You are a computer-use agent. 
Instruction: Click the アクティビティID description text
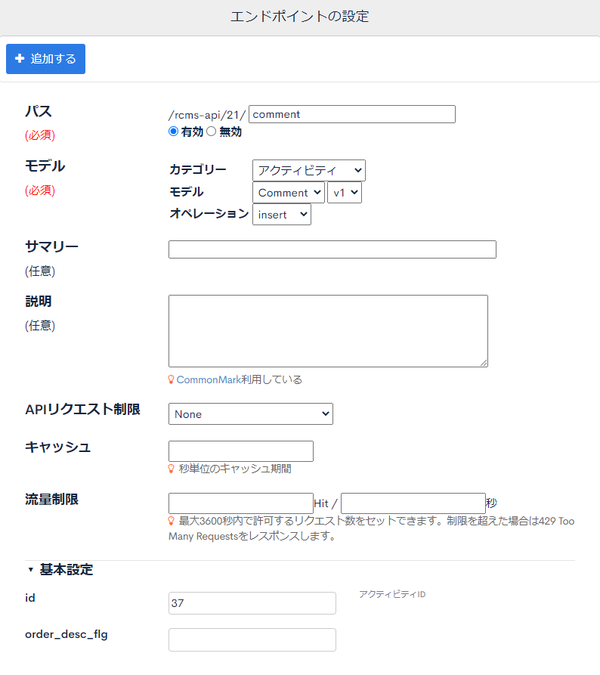(x=392, y=594)
